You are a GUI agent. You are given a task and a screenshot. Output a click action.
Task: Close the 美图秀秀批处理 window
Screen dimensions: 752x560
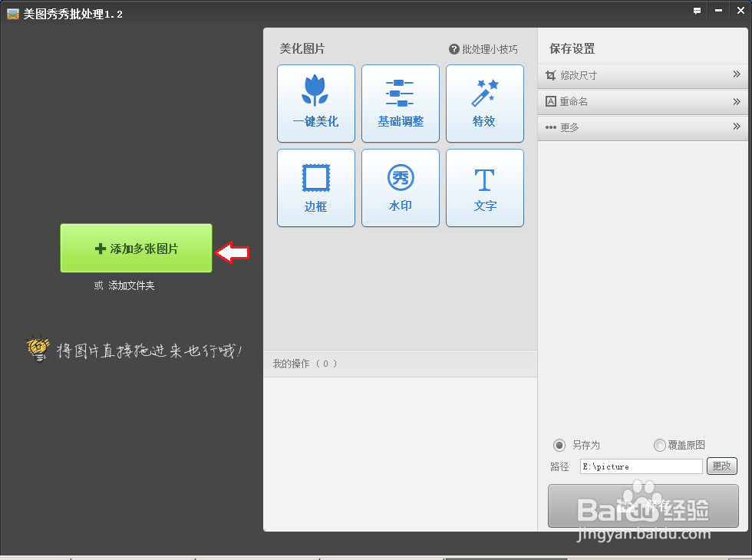(x=740, y=11)
